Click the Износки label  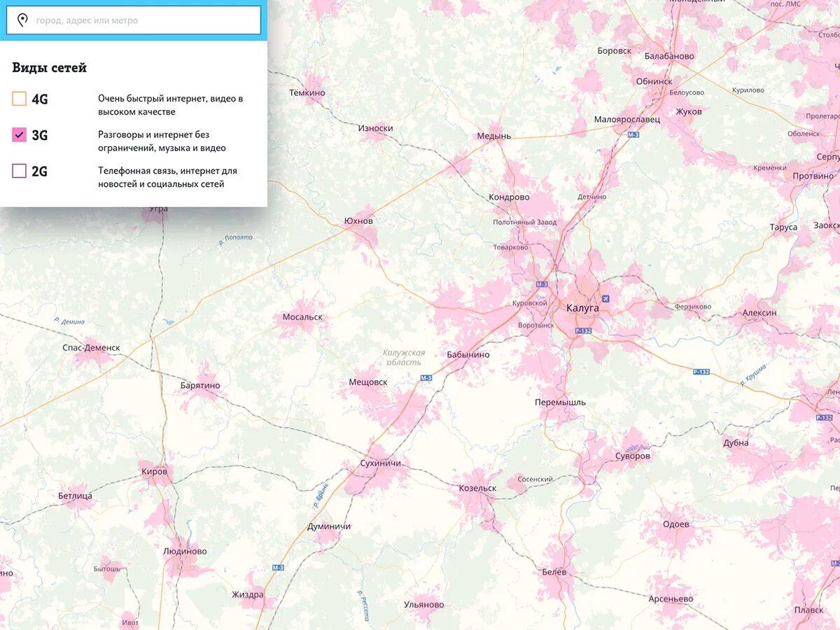tap(376, 129)
